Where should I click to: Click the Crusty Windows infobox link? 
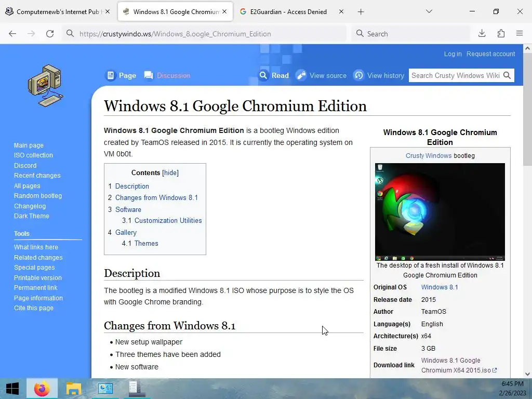pos(429,156)
